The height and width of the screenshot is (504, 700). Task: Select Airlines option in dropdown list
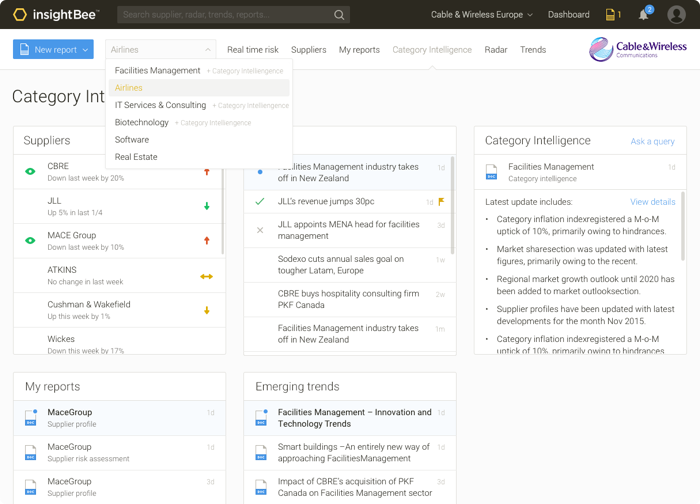click(199, 88)
